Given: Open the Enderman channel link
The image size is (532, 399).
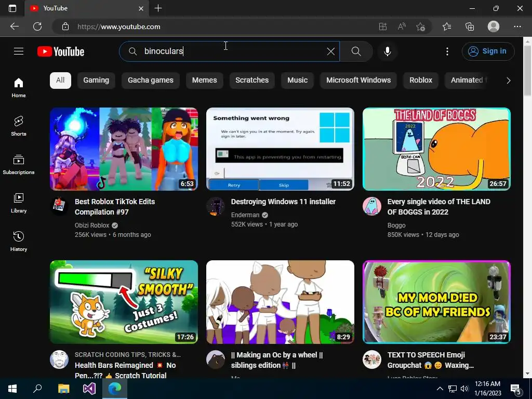Looking at the screenshot, I should (245, 215).
